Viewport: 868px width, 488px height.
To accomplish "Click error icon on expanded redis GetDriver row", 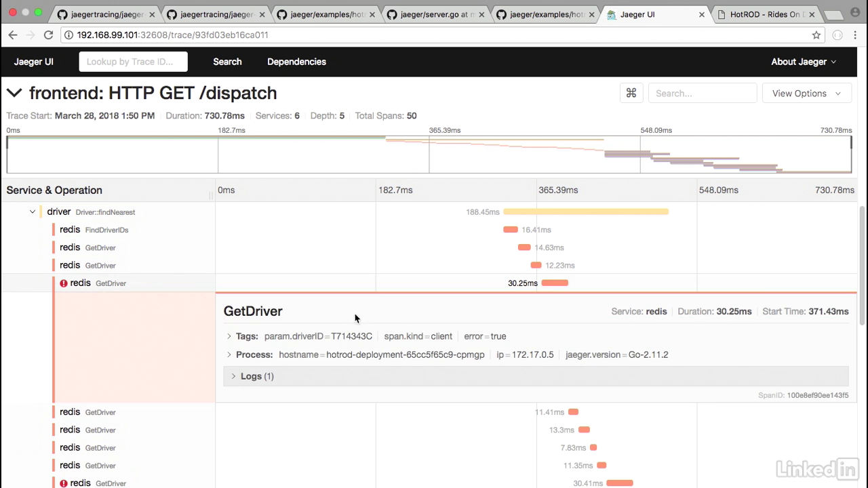I will (x=64, y=283).
